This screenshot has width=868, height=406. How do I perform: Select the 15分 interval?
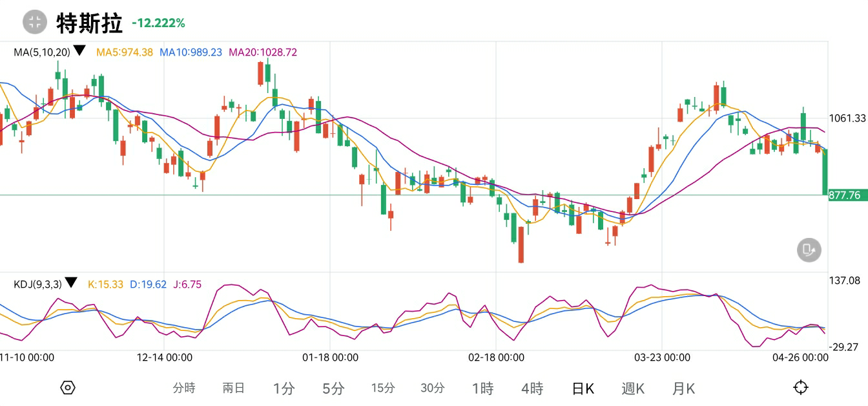coord(383,389)
